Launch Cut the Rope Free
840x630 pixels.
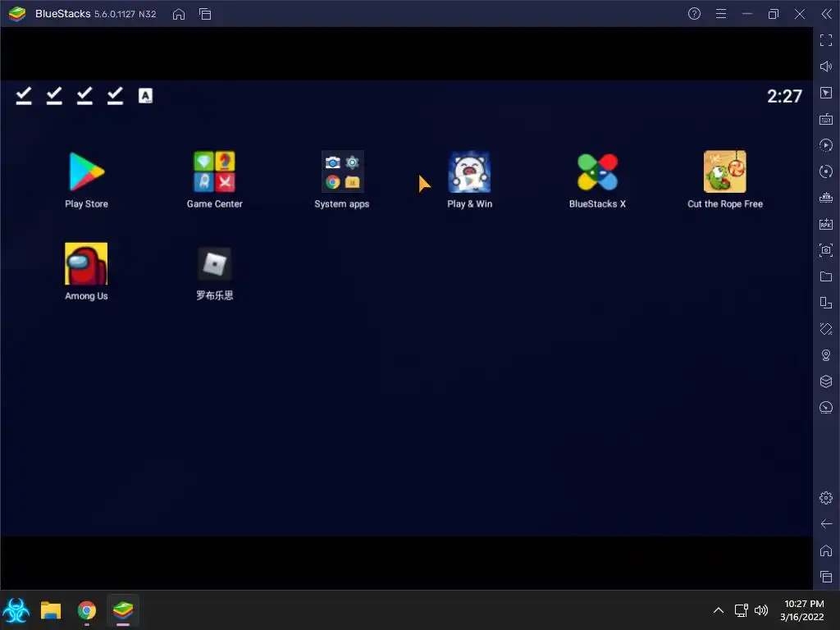click(x=725, y=172)
